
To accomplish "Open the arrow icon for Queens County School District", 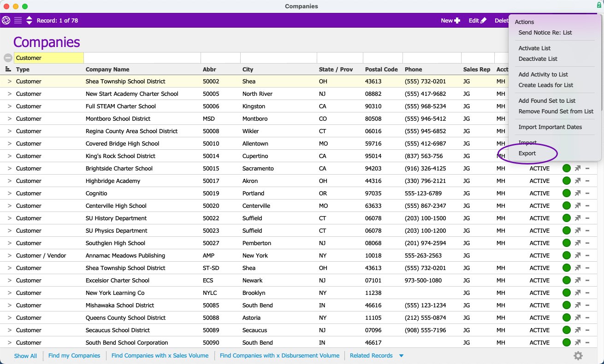I will click(x=578, y=318).
